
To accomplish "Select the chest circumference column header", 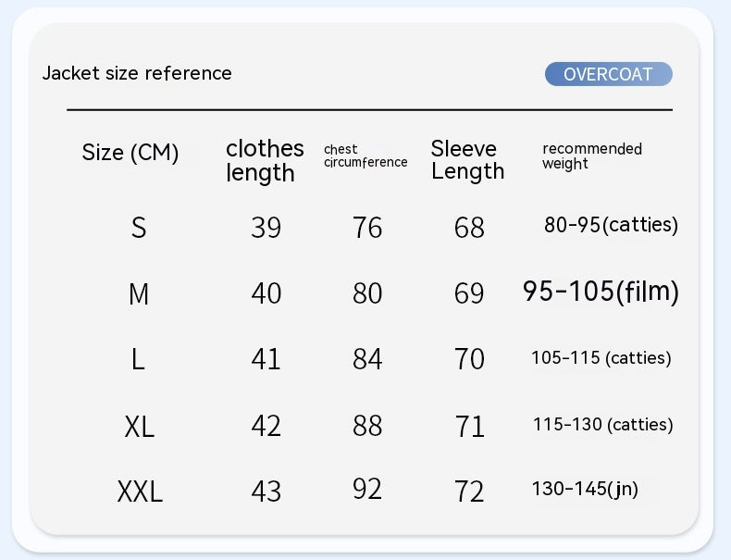I will tap(365, 156).
